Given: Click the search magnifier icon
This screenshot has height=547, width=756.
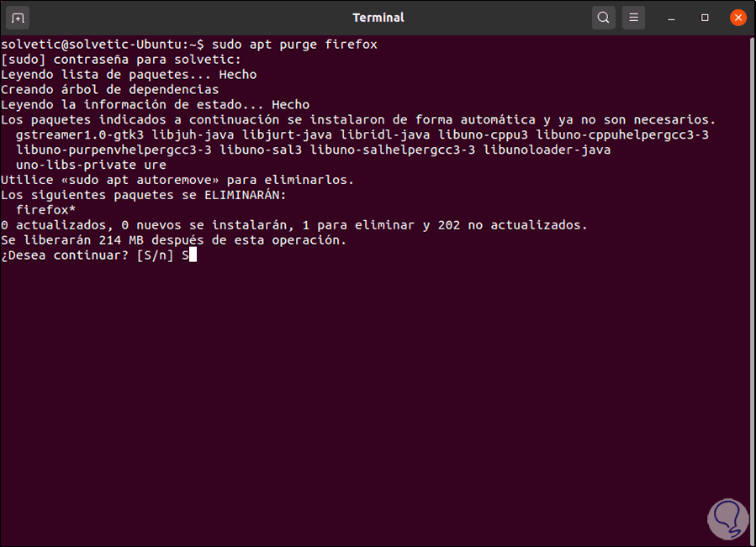Looking at the screenshot, I should tap(603, 18).
